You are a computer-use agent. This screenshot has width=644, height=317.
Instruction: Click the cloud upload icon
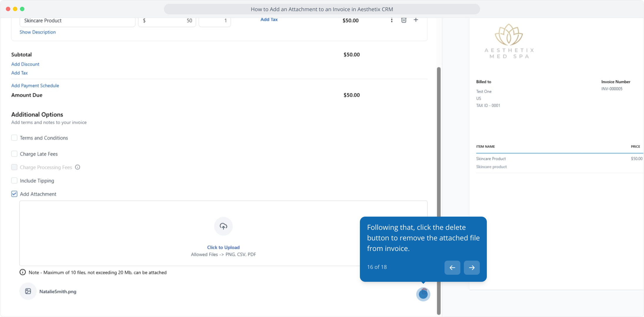pos(223,226)
